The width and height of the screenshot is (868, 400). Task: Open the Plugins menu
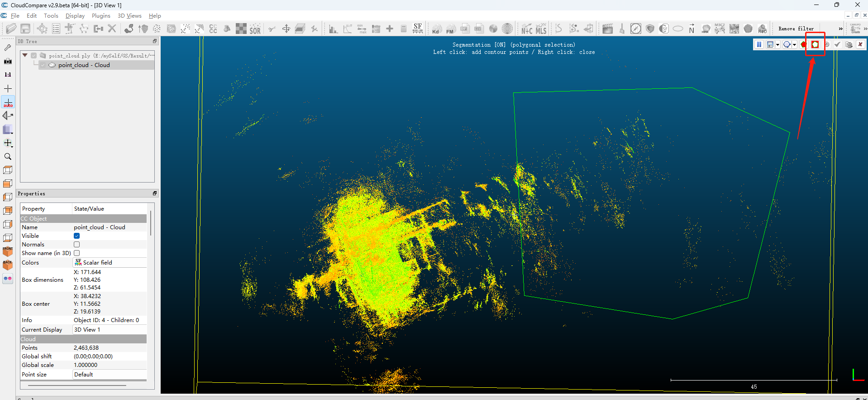click(x=101, y=16)
